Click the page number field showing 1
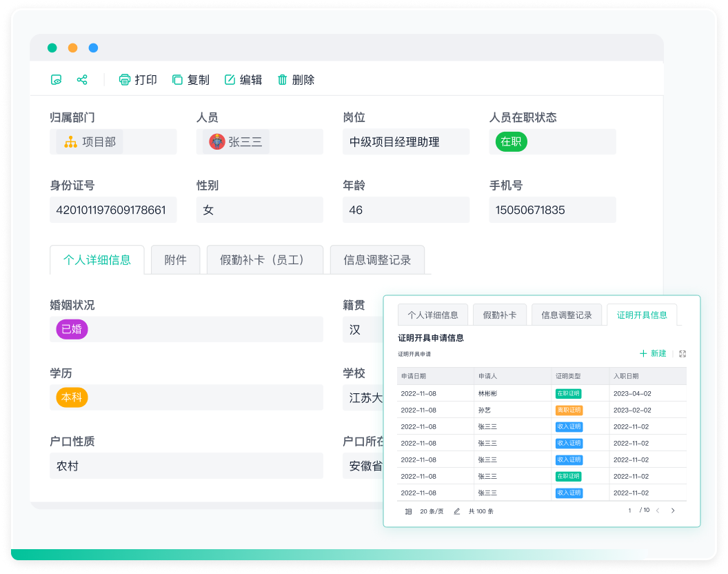 (x=629, y=511)
